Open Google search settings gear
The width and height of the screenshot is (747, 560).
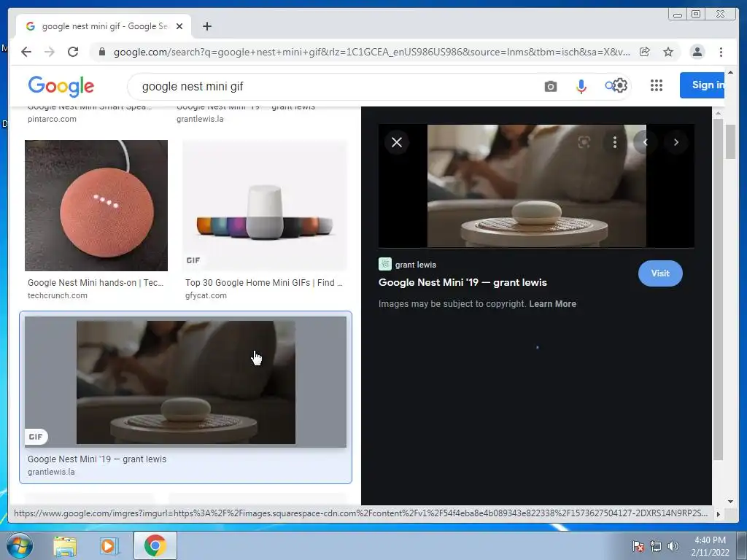coord(619,86)
